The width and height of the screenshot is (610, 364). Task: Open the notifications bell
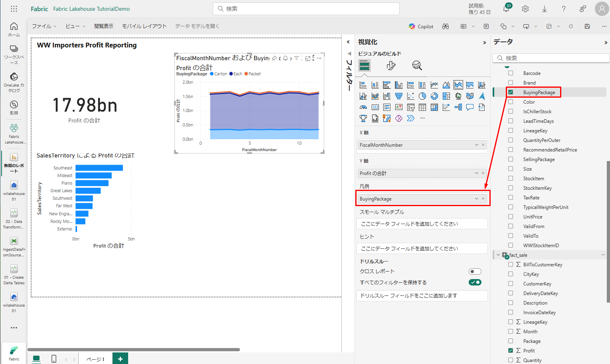pos(506,9)
